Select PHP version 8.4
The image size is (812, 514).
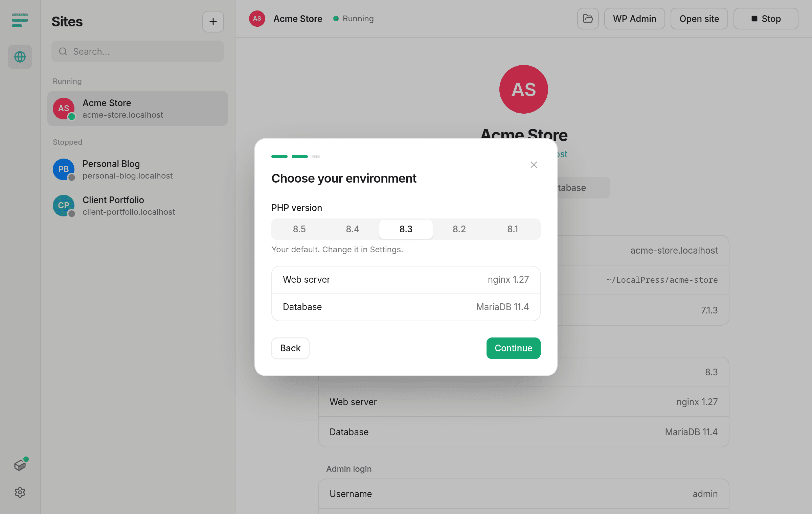353,229
